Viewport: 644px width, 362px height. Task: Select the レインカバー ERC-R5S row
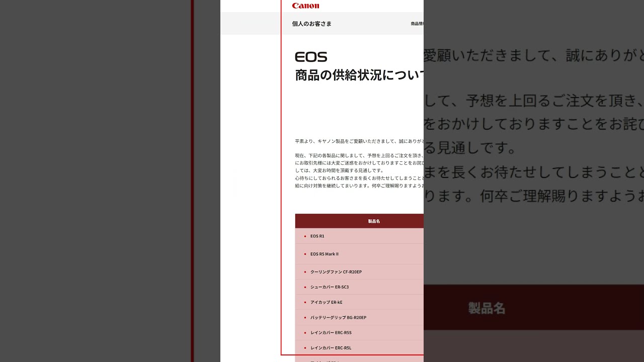point(359,333)
